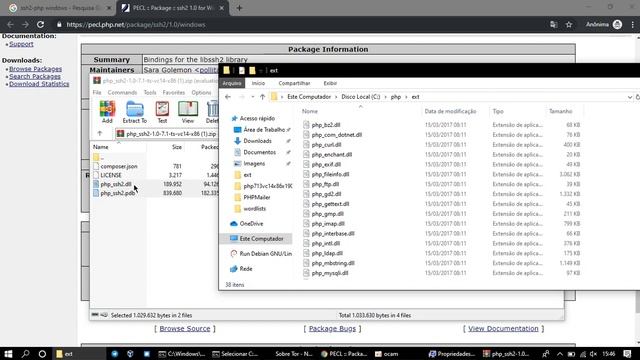Screen dimensions: 640x360
Task: Open Documentos in the Explorer sidebar
Action: pyautogui.click(x=256, y=152)
